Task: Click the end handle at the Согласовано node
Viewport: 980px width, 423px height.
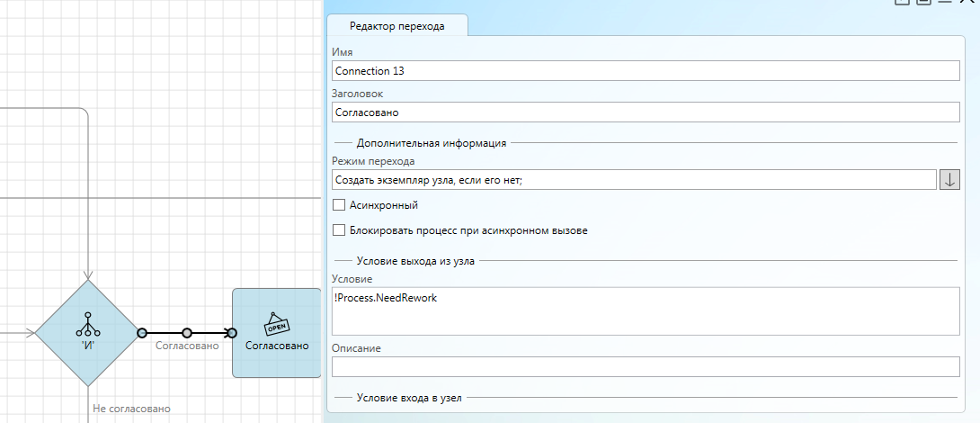Action: (232, 333)
